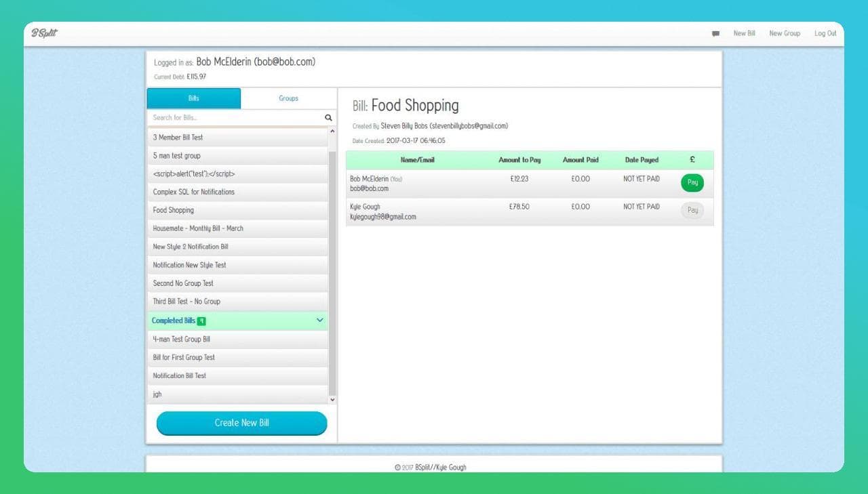
Task: Click the search magnifier icon
Action: point(329,117)
